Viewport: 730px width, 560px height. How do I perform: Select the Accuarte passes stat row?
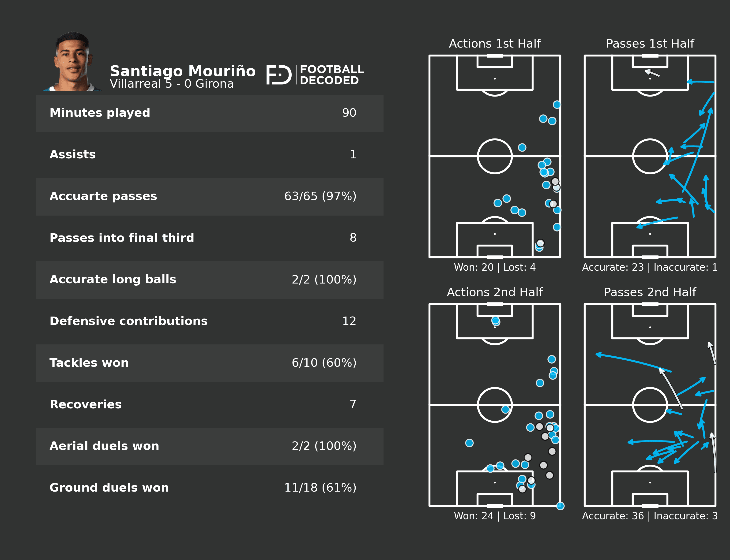point(209,196)
